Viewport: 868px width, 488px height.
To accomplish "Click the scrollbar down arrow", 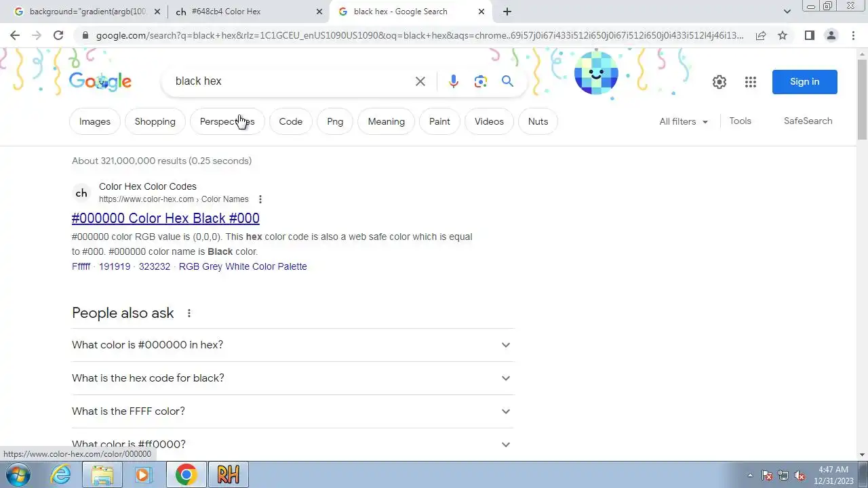I will point(862,455).
